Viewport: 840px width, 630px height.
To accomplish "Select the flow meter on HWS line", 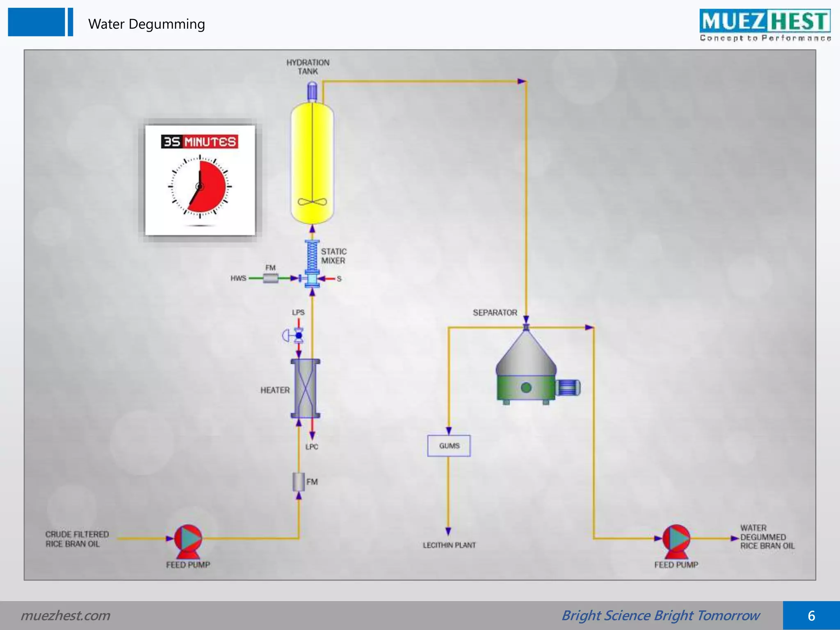I will coord(271,278).
